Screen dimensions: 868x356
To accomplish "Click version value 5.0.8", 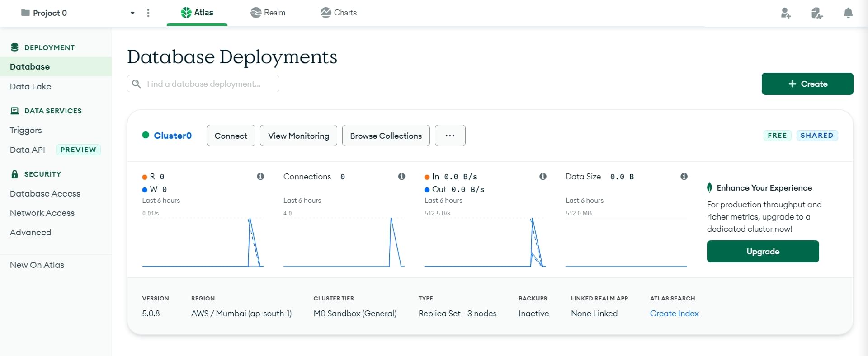I will pos(151,313).
